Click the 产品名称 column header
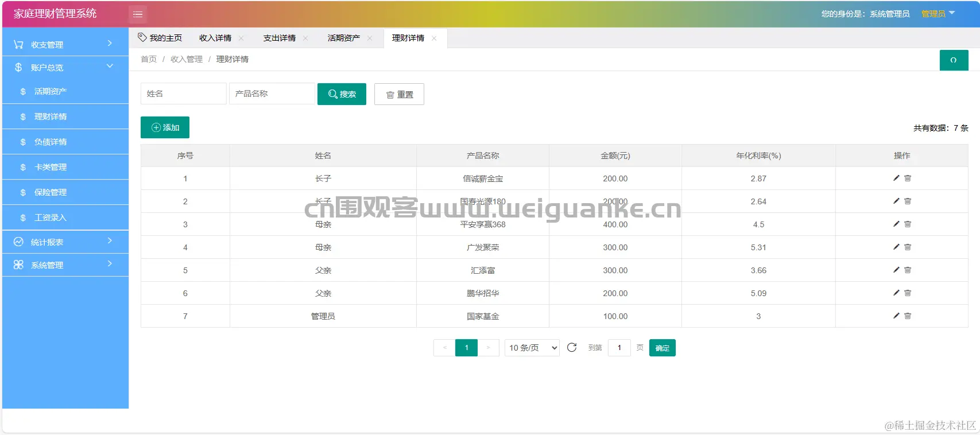The image size is (980, 435). click(483, 156)
